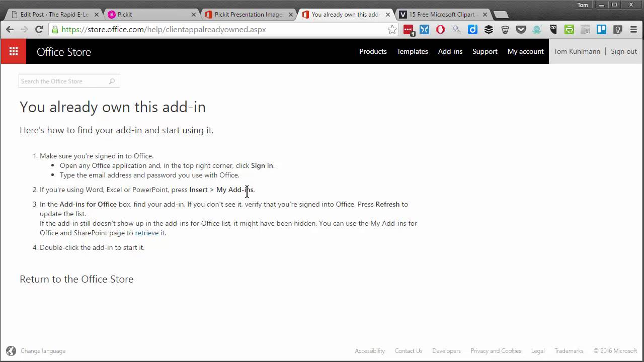
Task: Click the bold 'Refresh' text
Action: pyautogui.click(x=387, y=204)
